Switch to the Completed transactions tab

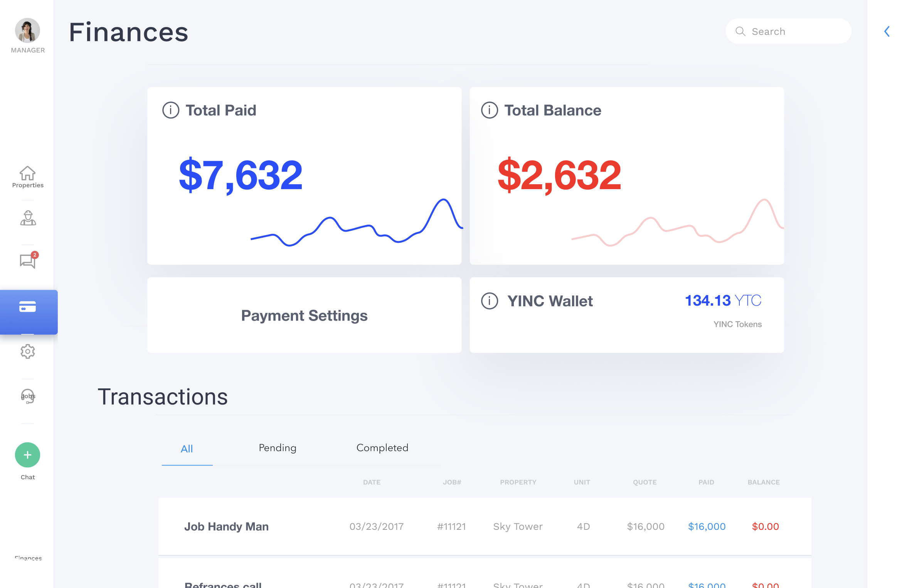pyautogui.click(x=382, y=448)
